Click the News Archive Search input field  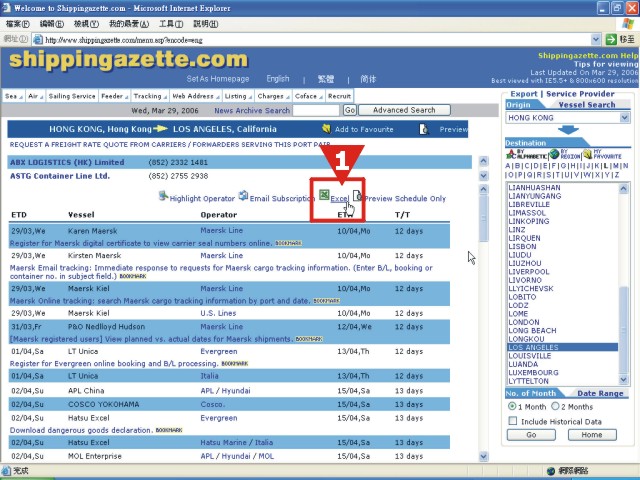316,110
